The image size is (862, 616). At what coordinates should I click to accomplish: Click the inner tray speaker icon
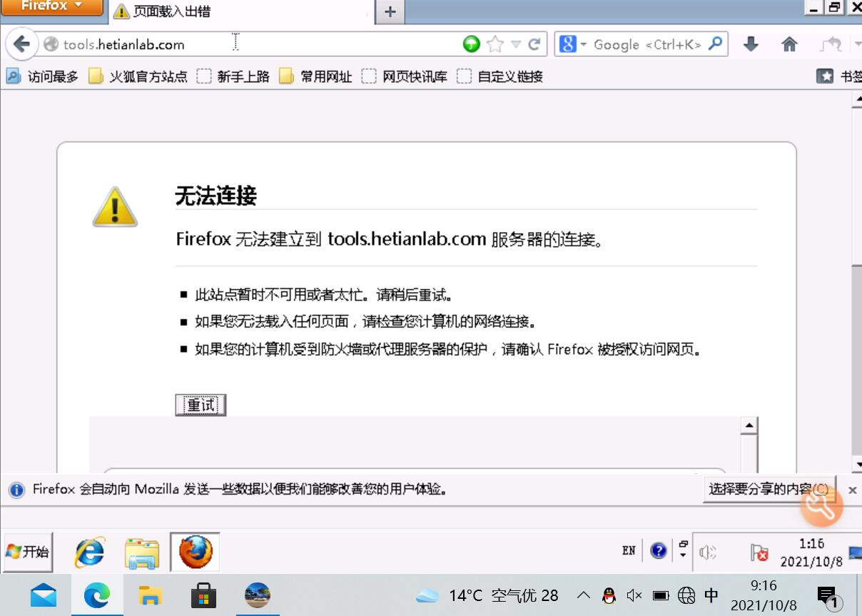point(707,552)
